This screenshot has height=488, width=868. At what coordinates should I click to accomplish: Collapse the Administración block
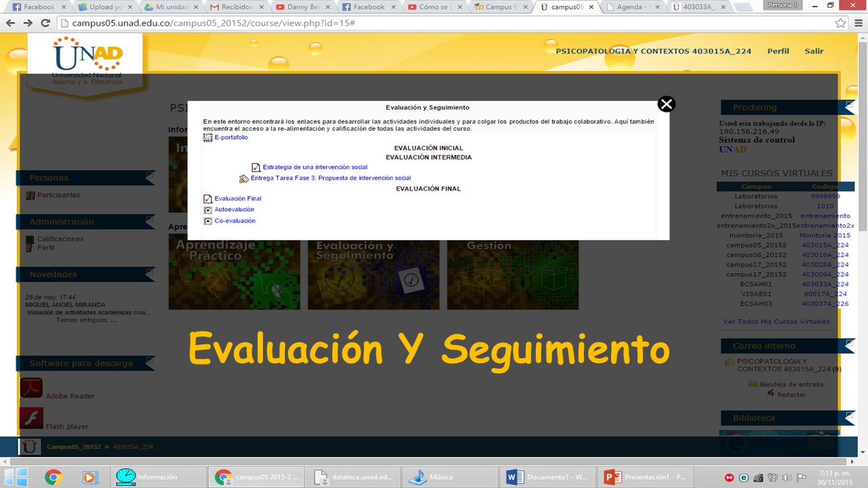tap(150, 219)
